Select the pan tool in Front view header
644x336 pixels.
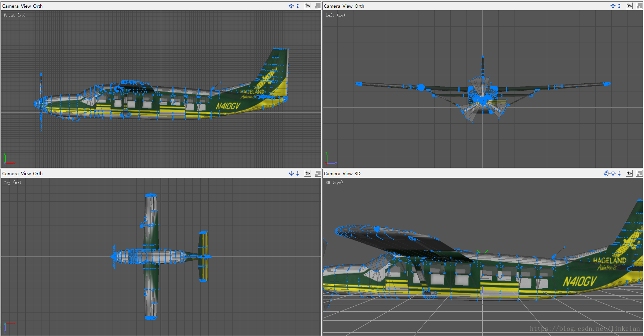pyautogui.click(x=291, y=6)
